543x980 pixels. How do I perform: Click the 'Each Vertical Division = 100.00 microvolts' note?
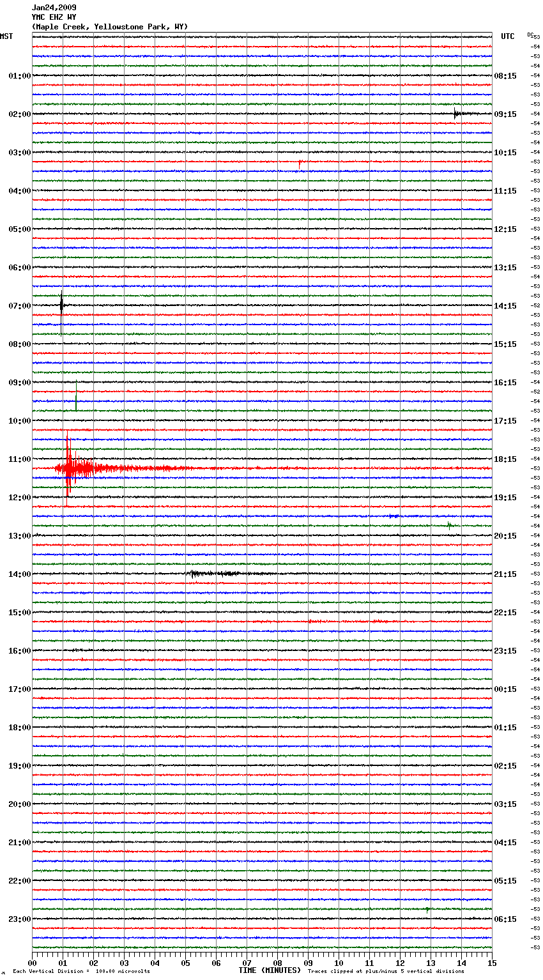coord(82,972)
